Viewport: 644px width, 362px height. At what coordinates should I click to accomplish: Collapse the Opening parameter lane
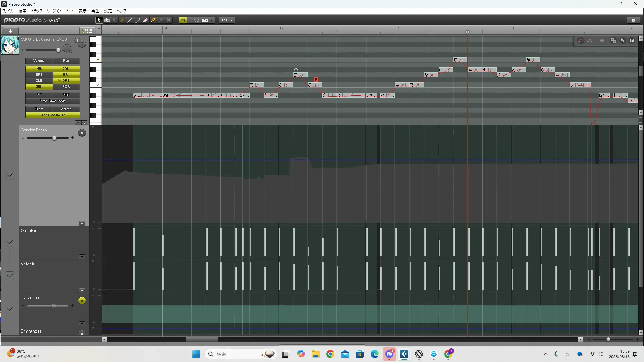pyautogui.click(x=82, y=257)
